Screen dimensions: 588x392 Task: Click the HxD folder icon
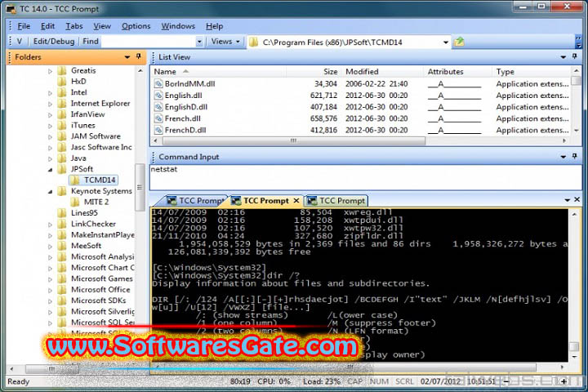(62, 82)
